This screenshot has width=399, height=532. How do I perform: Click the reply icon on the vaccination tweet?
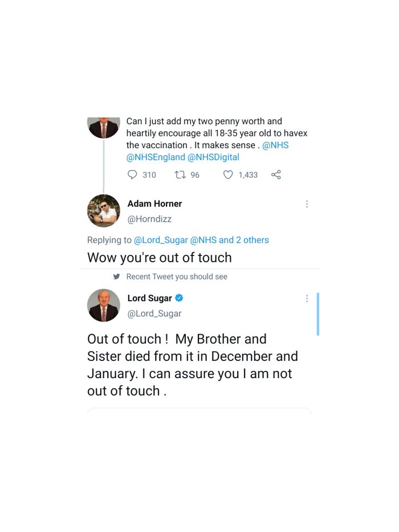(132, 175)
